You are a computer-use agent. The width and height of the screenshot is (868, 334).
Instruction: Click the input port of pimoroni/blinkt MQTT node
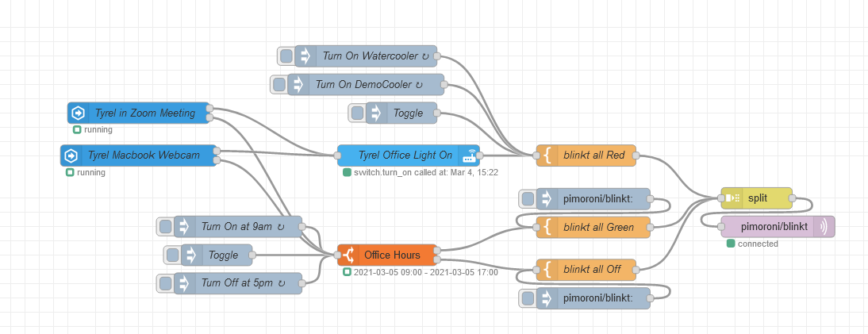point(721,227)
